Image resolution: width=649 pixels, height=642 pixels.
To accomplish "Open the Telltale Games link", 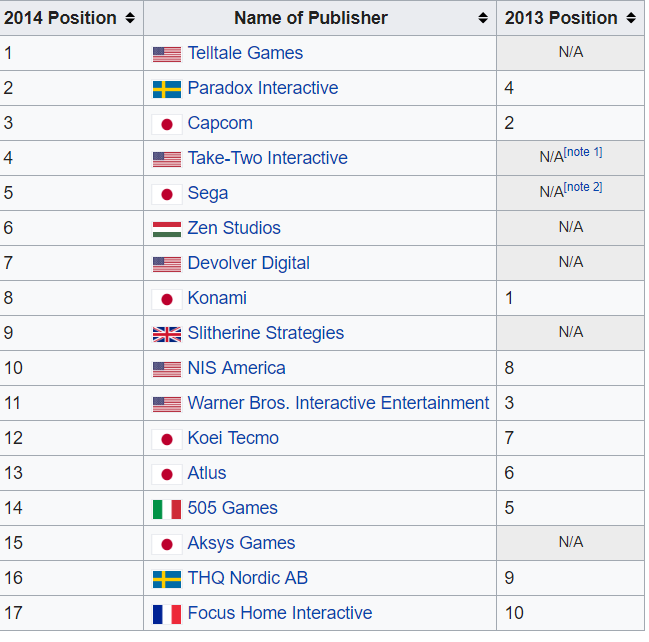I will point(245,53).
